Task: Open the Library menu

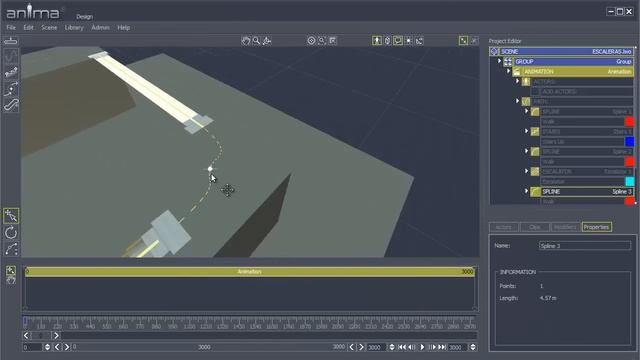Action: tap(74, 27)
